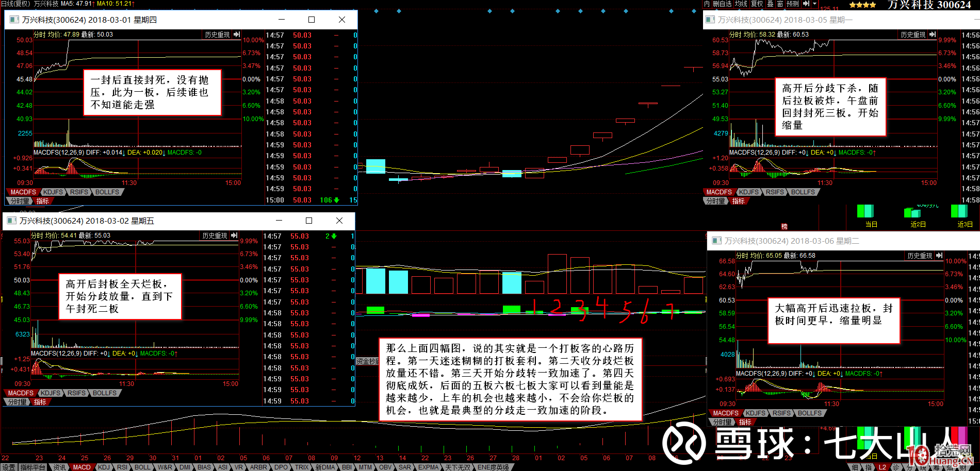Click the 内 button in top toolbar
980x471 pixels.
click(x=707, y=4)
